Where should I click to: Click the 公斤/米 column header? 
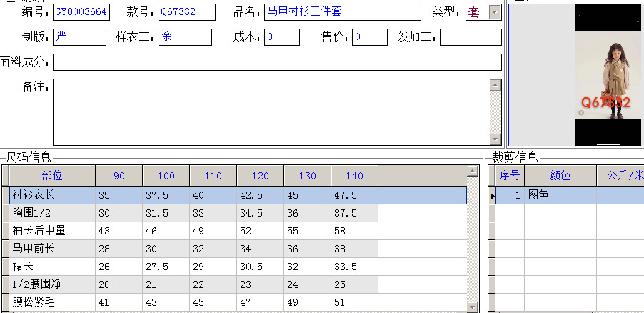point(620,176)
